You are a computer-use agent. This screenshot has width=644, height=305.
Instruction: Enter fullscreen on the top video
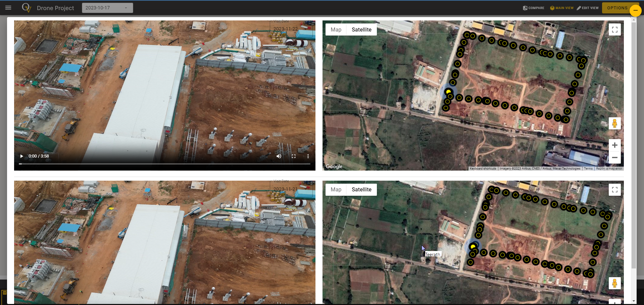pos(294,156)
